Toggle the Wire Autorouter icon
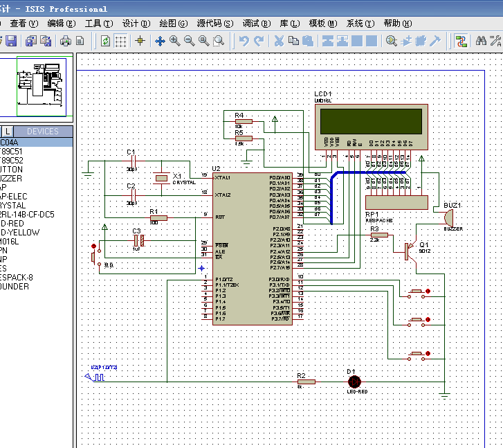The image size is (503, 448). coord(461,41)
